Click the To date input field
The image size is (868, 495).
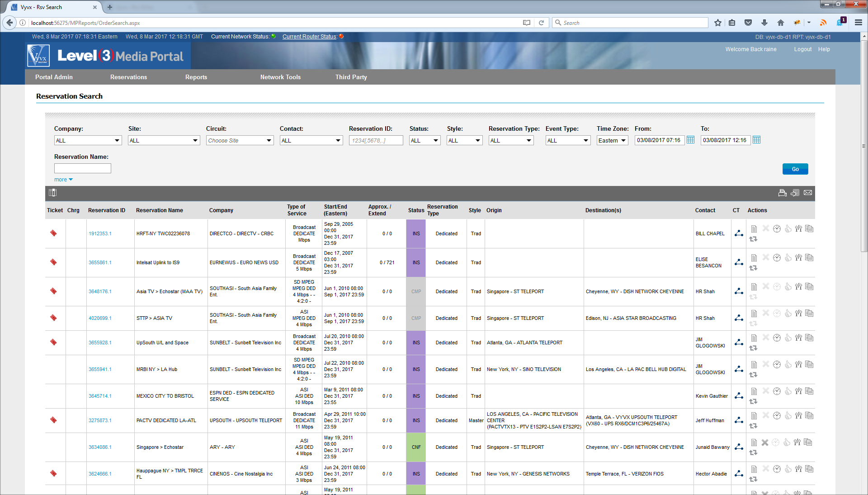click(x=725, y=140)
